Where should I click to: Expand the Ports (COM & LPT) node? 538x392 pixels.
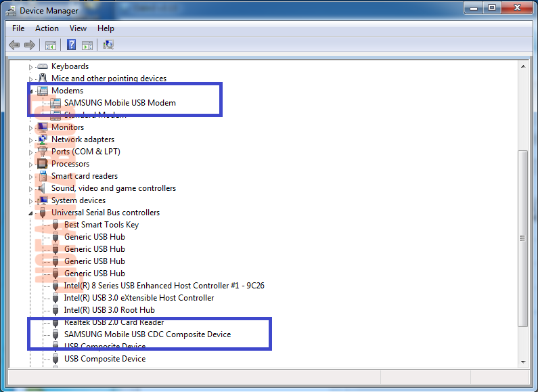point(30,152)
